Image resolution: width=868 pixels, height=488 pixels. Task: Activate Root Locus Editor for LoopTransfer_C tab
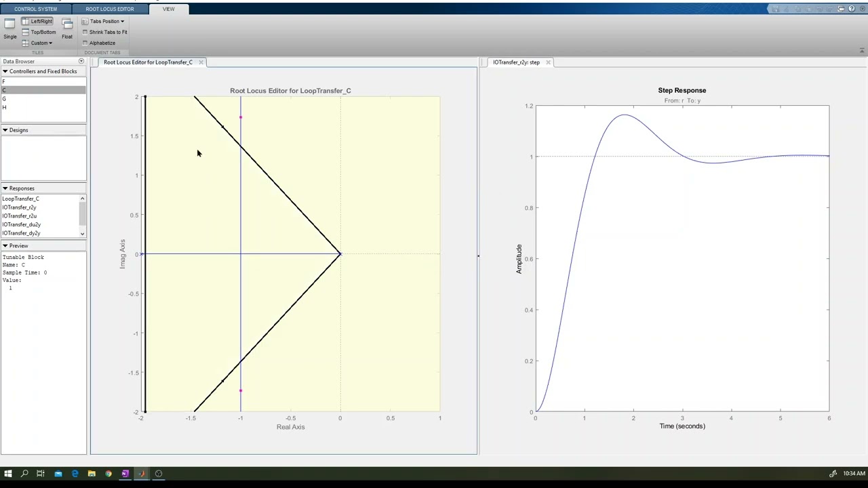click(148, 62)
